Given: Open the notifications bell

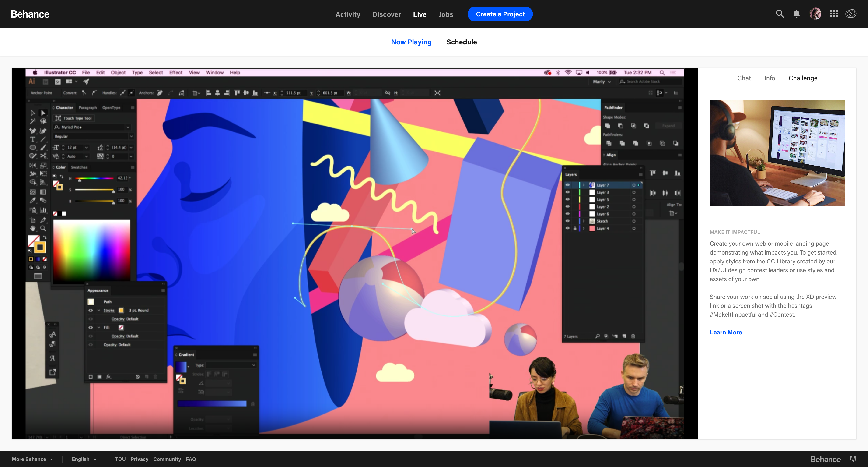Looking at the screenshot, I should pos(796,14).
